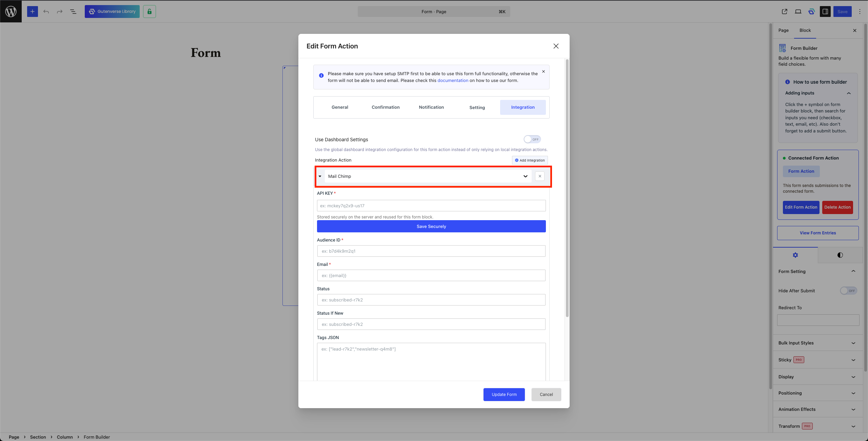Cancel the Edit Form Action dialog
The height and width of the screenshot is (441, 868).
(x=546, y=395)
